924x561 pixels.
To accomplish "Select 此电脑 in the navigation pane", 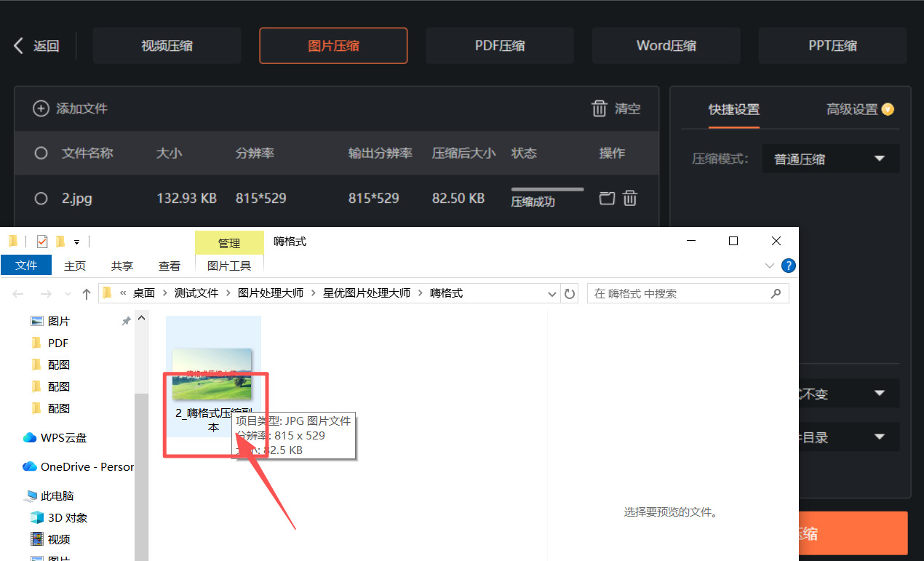I will point(57,496).
